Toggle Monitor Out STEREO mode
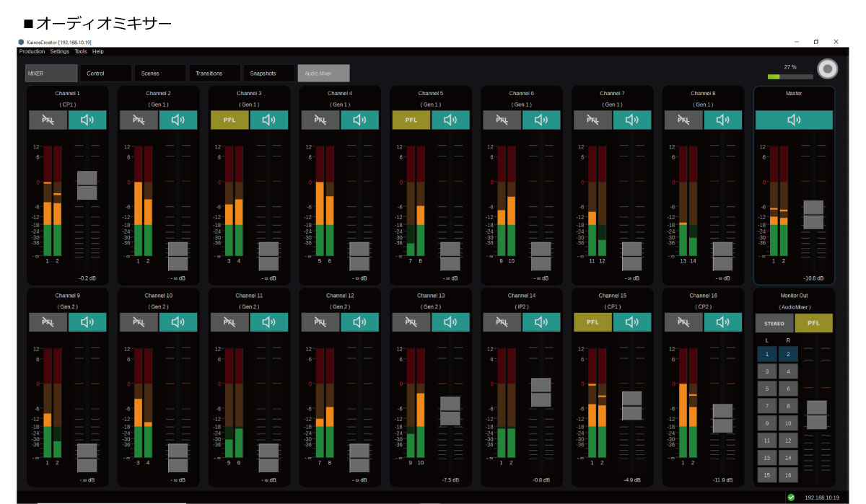Image resolution: width=866 pixels, height=504 pixels. point(774,324)
